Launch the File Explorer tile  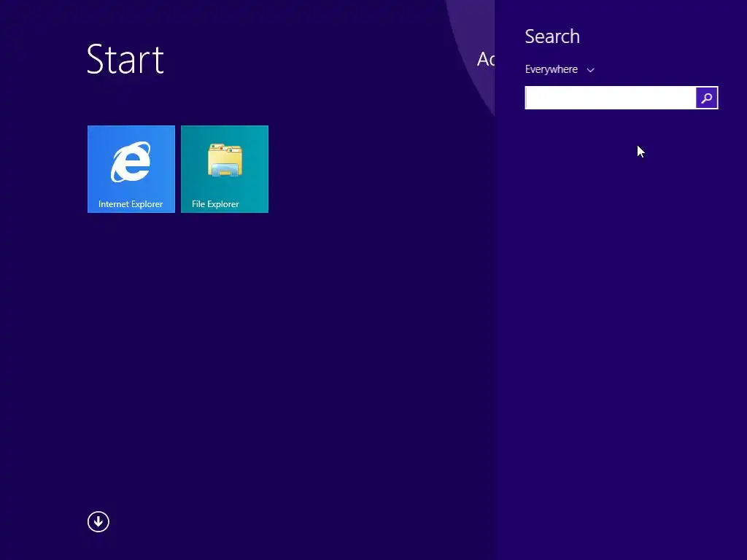225,169
